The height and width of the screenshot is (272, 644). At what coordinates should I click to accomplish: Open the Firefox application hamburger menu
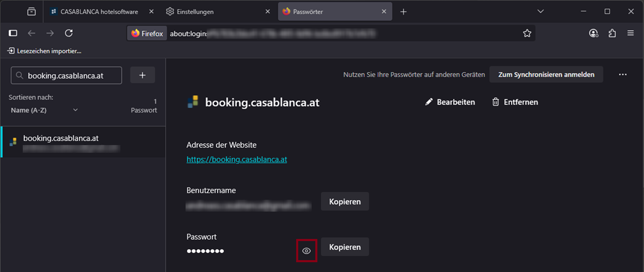click(631, 34)
